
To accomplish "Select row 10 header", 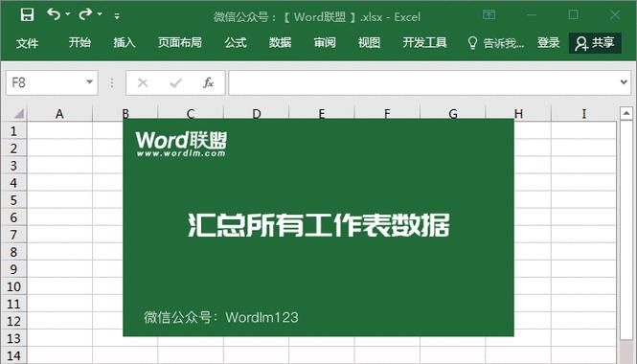I will pyautogui.click(x=13, y=286).
